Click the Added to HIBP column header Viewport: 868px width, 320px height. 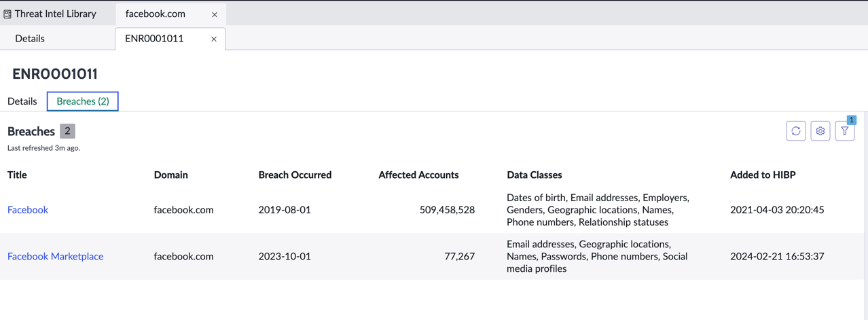tap(763, 175)
